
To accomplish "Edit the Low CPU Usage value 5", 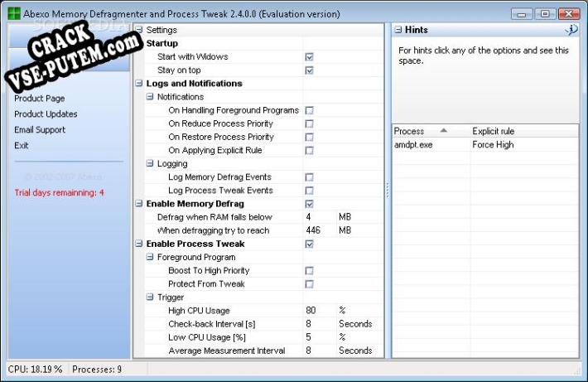I will tap(320, 337).
